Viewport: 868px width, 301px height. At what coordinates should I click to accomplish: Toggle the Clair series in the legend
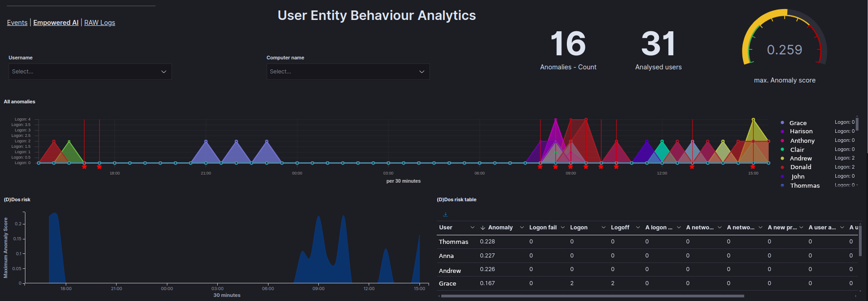[797, 150]
